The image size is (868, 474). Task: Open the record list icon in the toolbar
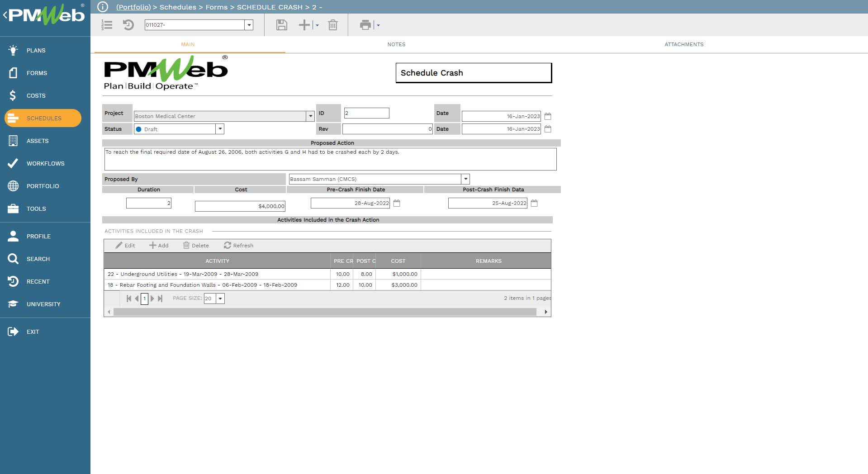click(x=107, y=25)
